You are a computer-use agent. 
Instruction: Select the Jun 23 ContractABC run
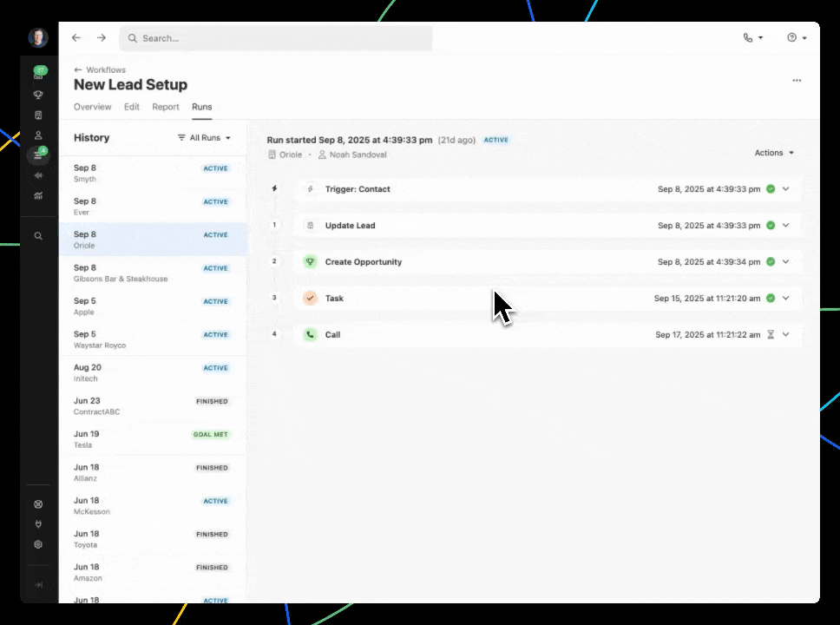[x=153, y=405]
